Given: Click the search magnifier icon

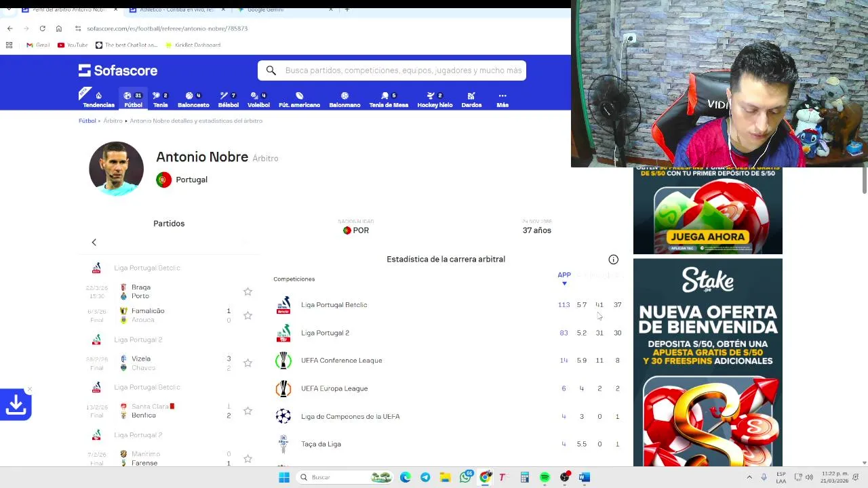Looking at the screenshot, I should click(x=271, y=70).
